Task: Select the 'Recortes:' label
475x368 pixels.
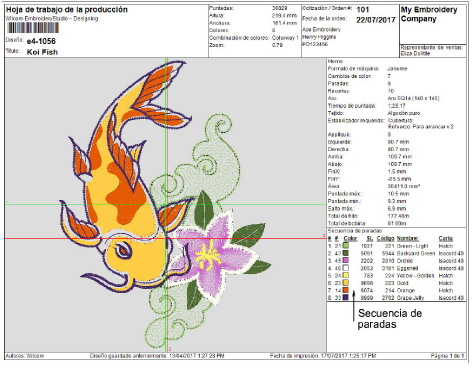Action: tap(338, 91)
